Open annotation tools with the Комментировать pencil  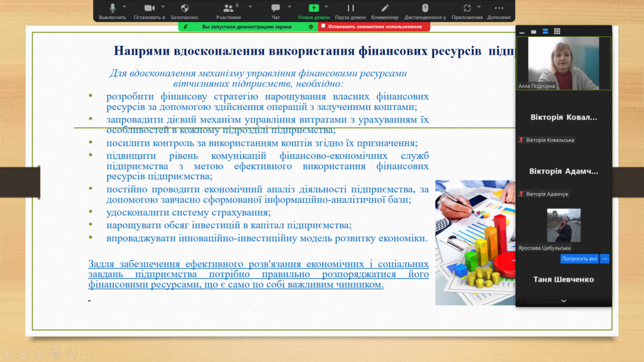[x=385, y=11]
